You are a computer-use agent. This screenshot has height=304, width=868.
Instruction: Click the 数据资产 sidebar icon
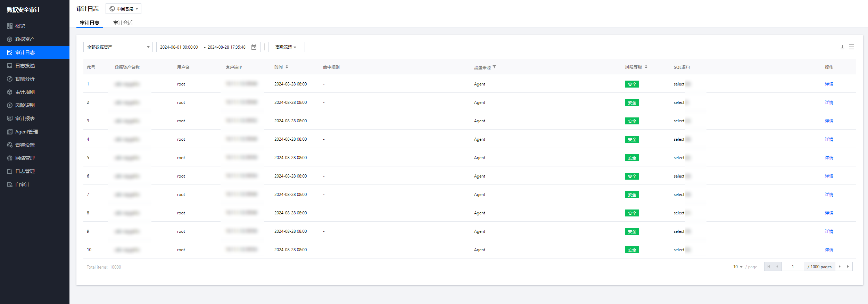[10, 39]
